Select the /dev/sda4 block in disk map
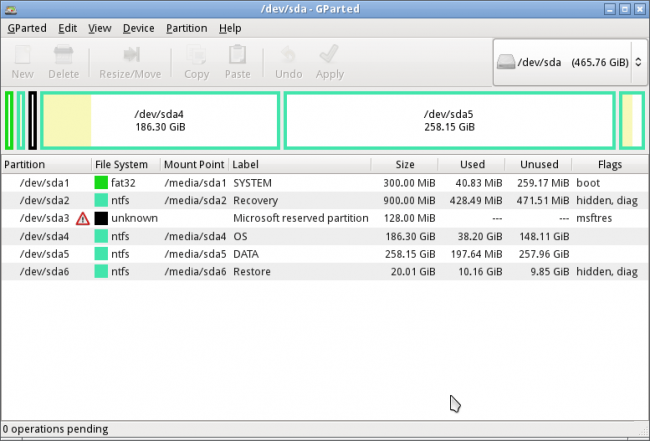This screenshot has width=650, height=441. [x=160, y=121]
